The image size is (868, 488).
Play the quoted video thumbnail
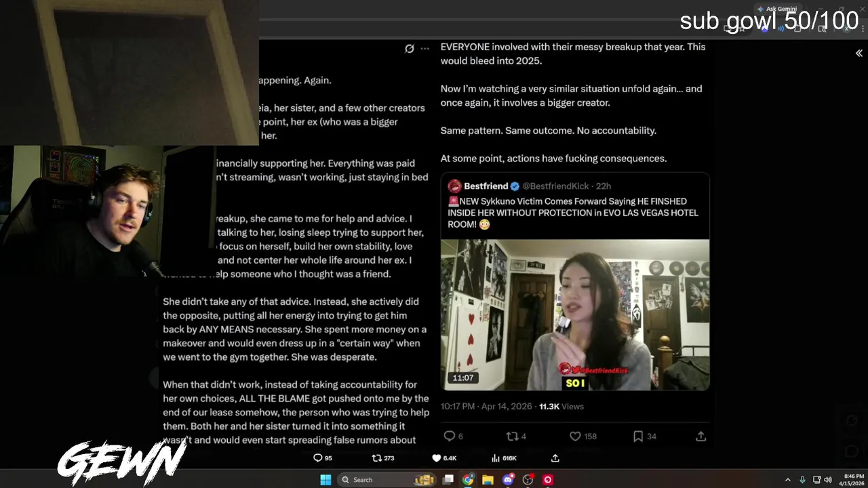pyautogui.click(x=575, y=314)
